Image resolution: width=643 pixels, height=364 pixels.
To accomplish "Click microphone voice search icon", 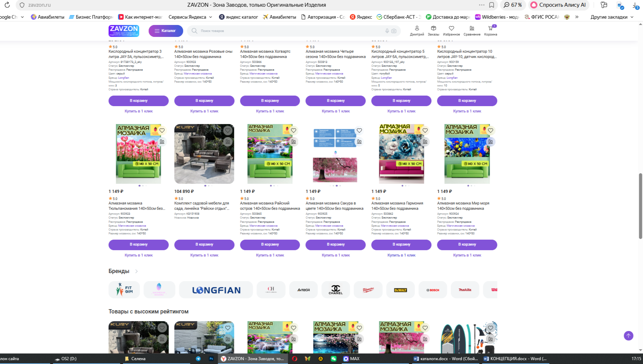I will (x=387, y=31).
